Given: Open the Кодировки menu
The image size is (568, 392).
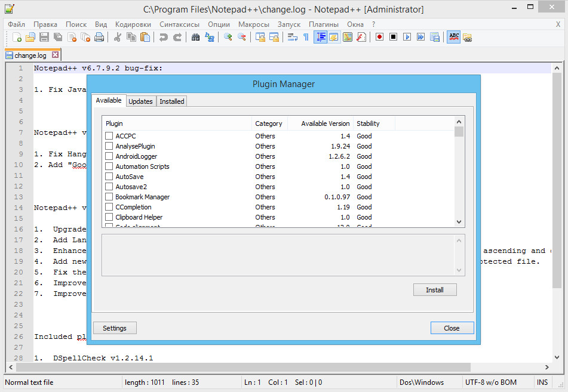Looking at the screenshot, I should point(133,24).
